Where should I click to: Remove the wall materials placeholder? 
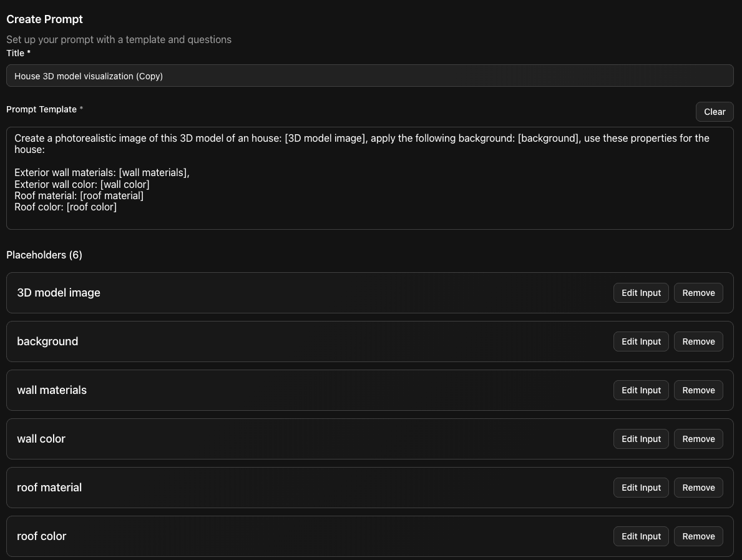point(698,390)
